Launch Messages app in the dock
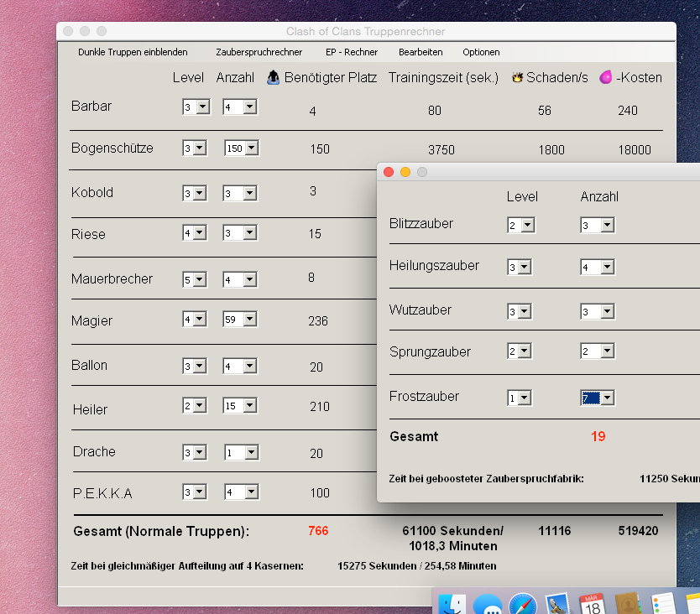The height and width of the screenshot is (614, 700). [x=488, y=603]
